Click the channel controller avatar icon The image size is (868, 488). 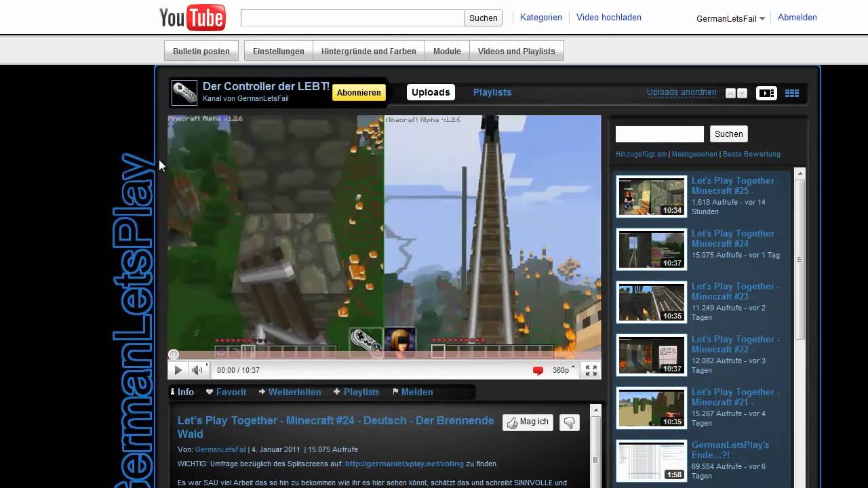[x=184, y=92]
